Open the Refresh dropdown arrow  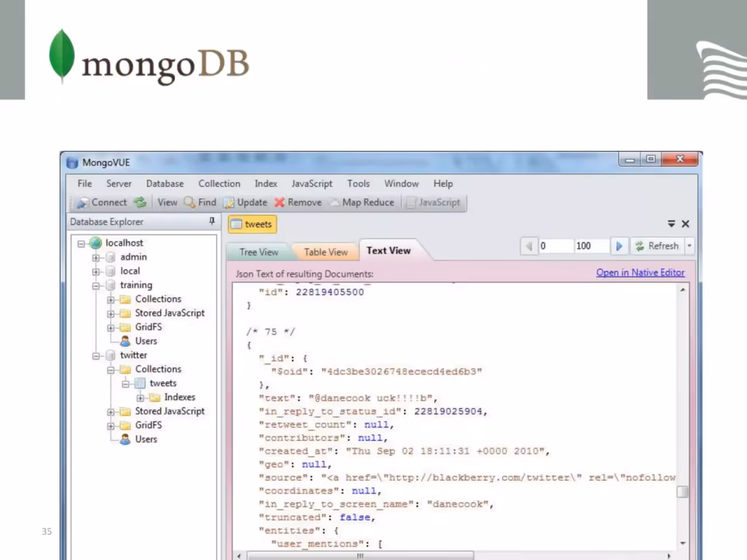[689, 246]
